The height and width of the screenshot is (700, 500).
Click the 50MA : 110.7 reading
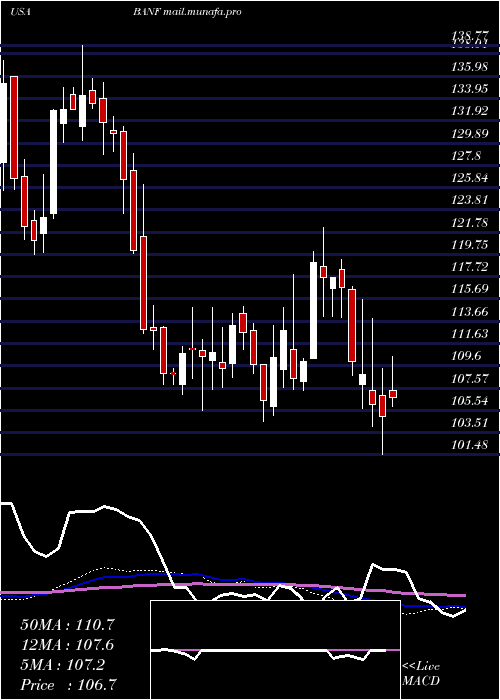click(x=67, y=625)
